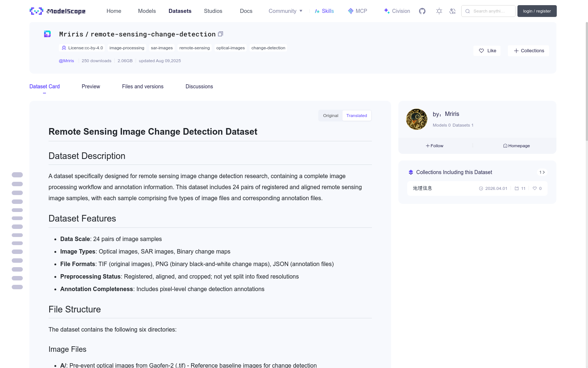Switch language with the translate icon
588x368 pixels.
pyautogui.click(x=452, y=11)
